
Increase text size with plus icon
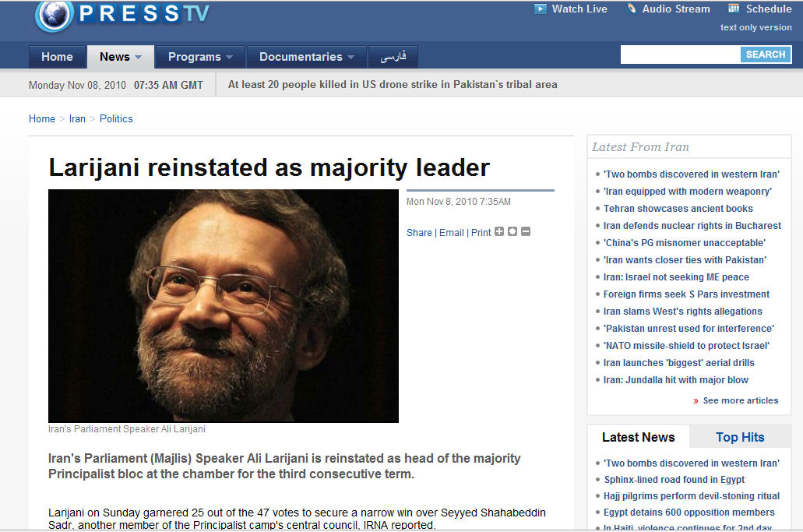click(x=499, y=232)
